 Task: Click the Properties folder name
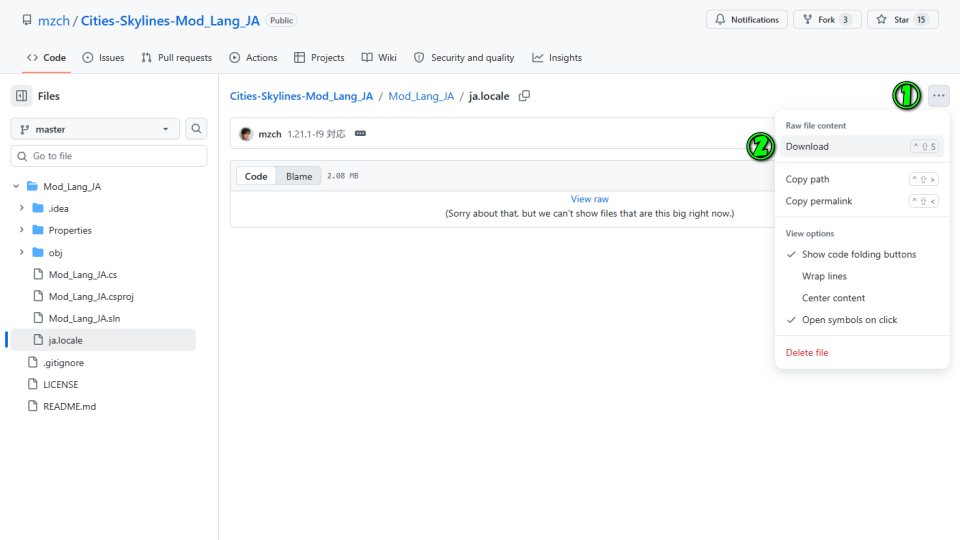[x=70, y=230]
